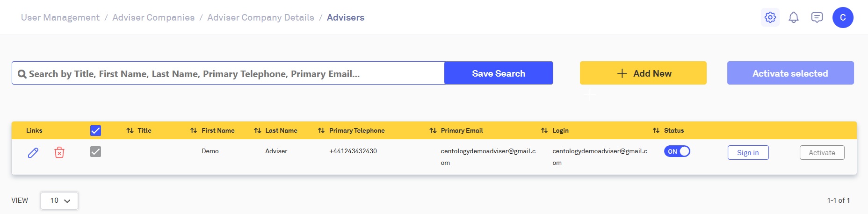
Task: Go to Adviser Companies breadcrumb
Action: [153, 18]
